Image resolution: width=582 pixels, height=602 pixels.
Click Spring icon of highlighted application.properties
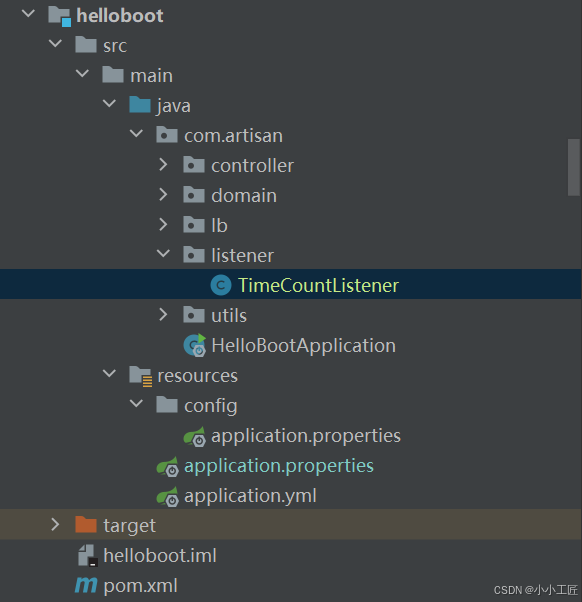click(168, 467)
